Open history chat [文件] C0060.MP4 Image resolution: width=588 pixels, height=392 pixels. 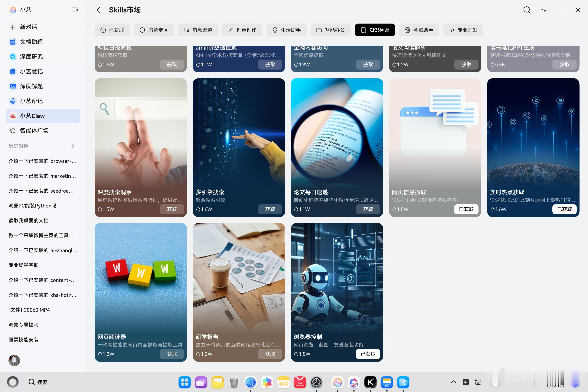coord(29,310)
